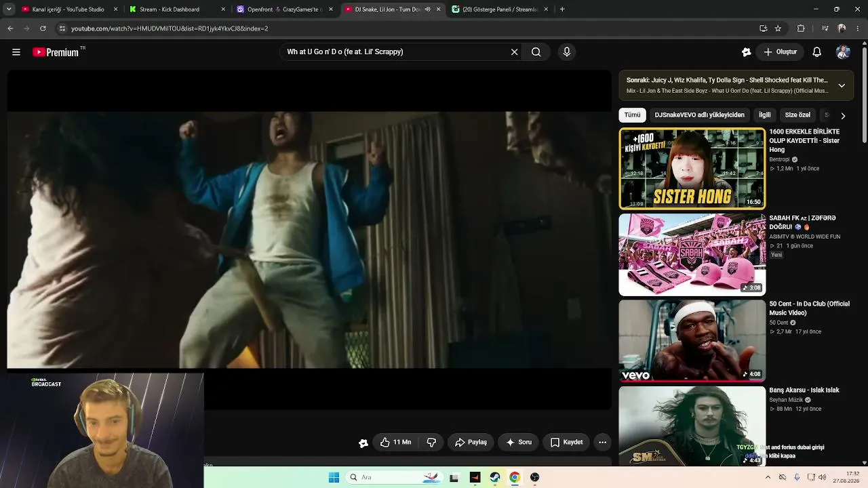
Task: Click the ASIMTV WORLD WIDE FUN channel
Action: pos(804,237)
